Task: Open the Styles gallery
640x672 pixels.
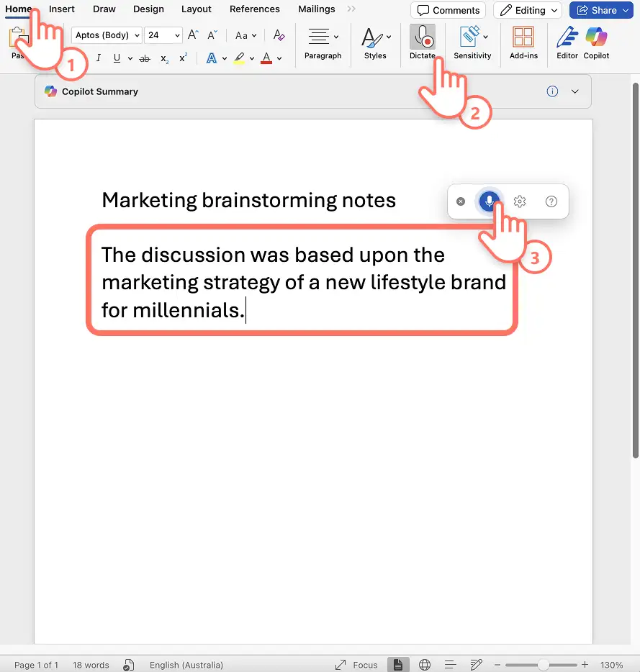Action: 375,44
